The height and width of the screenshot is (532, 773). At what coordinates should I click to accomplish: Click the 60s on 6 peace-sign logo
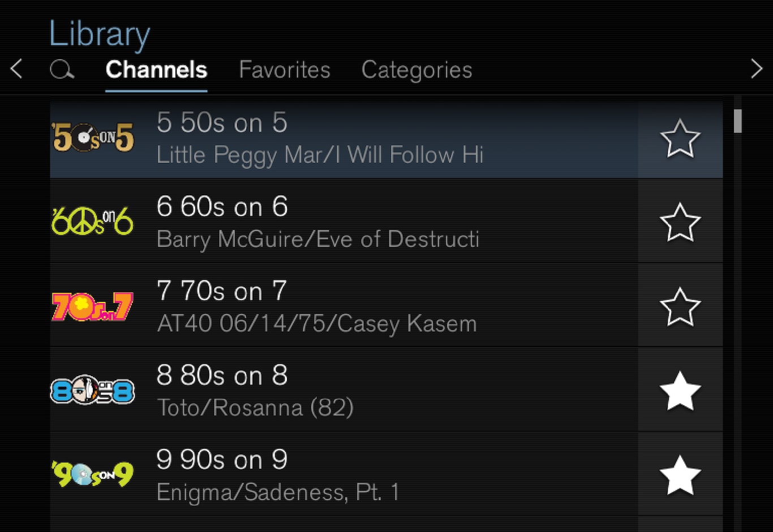(x=93, y=222)
